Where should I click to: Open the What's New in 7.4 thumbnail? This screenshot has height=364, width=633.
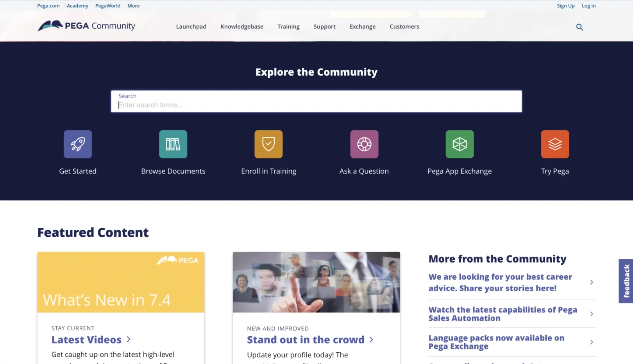(121, 282)
